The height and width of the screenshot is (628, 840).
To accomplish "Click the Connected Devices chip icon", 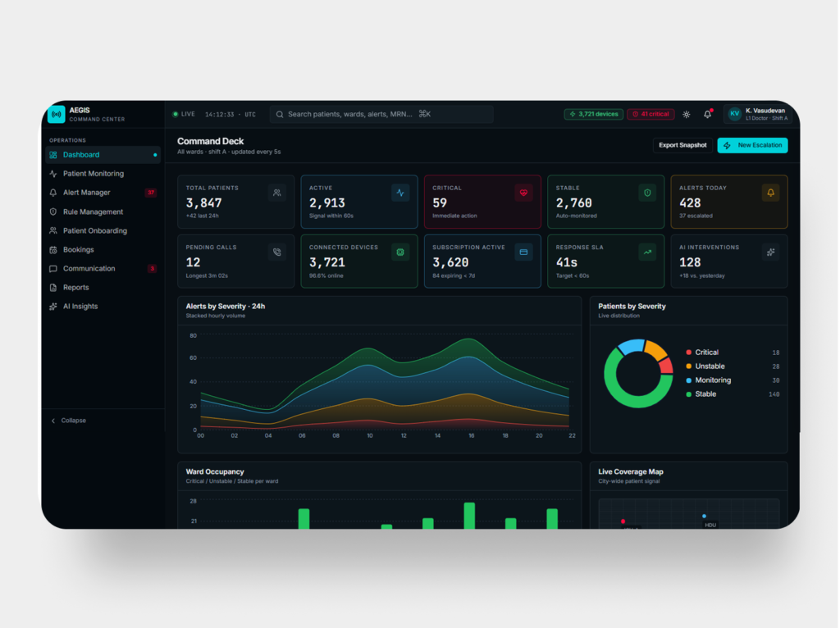I will (x=400, y=253).
